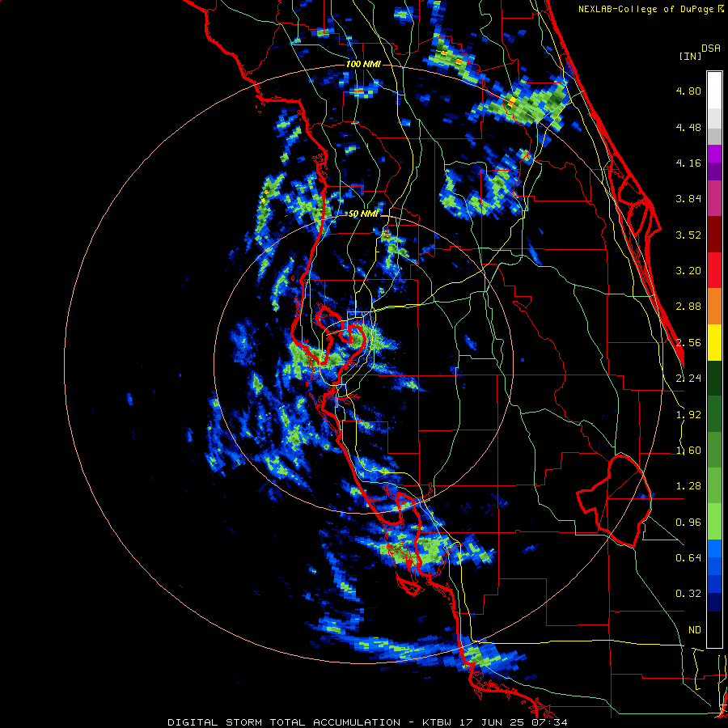Image resolution: width=728 pixels, height=728 pixels.
Task: Pick the magenta legend swatch near 4.16
Action: 714,154
